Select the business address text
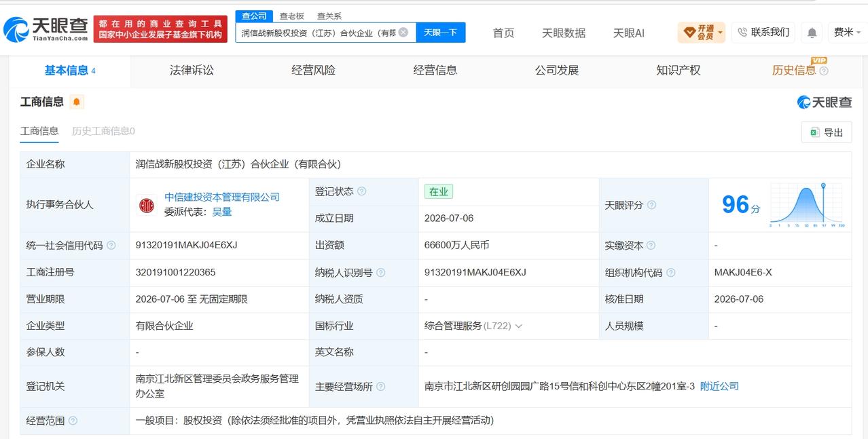 pyautogui.click(x=560, y=386)
